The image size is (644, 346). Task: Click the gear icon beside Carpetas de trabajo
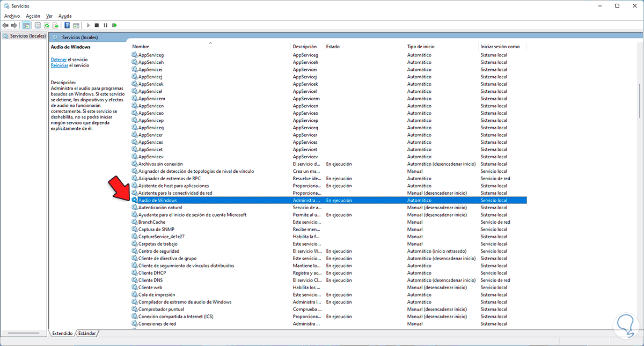click(x=135, y=244)
